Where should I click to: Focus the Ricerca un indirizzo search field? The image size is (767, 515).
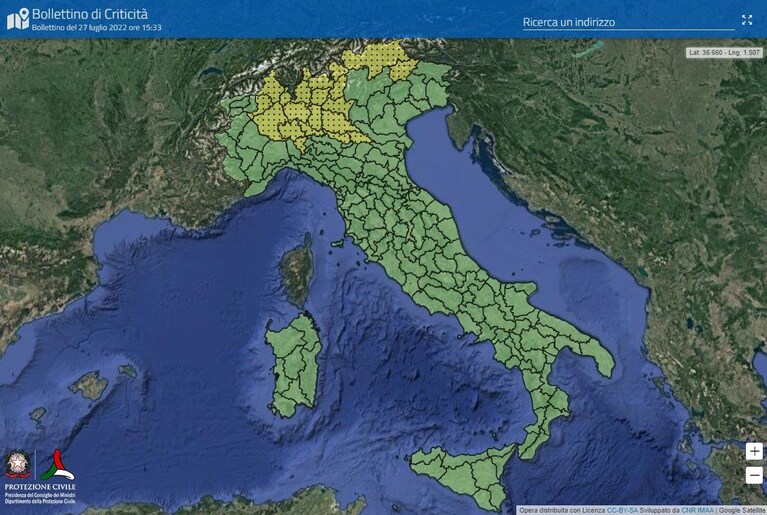tap(629, 22)
